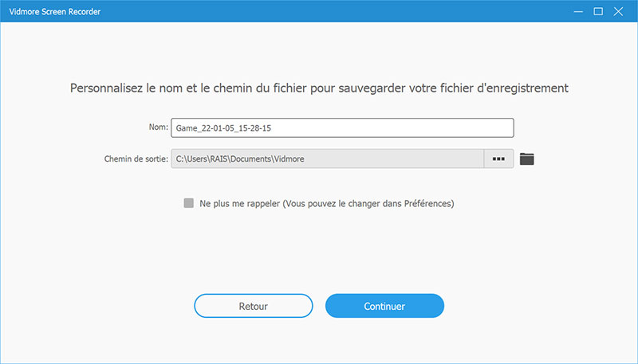Click the 'Chemin de sortie:' label
The image size is (638, 364).
(x=136, y=159)
